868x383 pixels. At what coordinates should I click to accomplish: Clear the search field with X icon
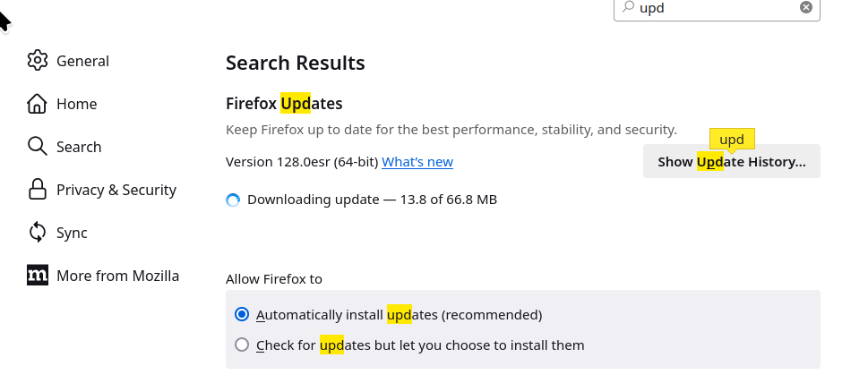[x=806, y=7]
